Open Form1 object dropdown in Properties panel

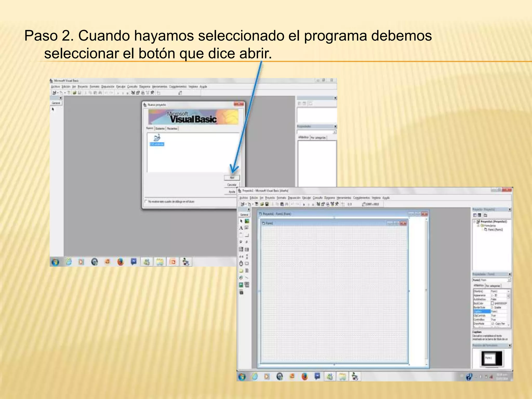coord(509,280)
